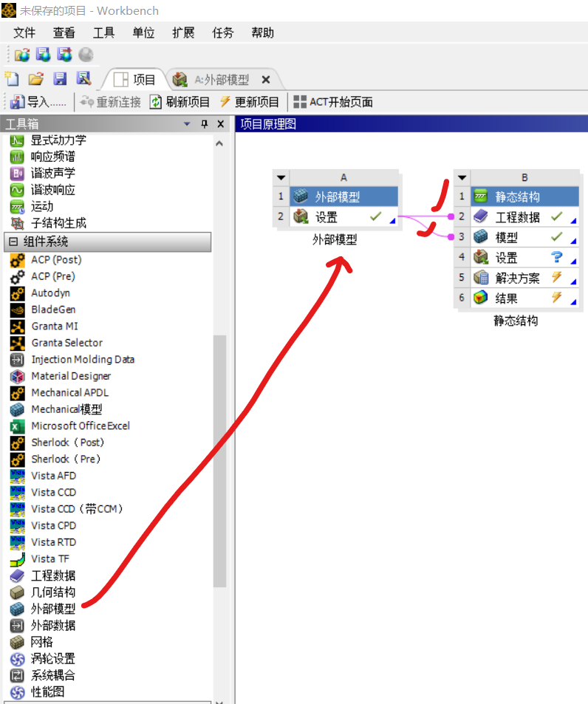Click the save-as project icon

[x=84, y=79]
